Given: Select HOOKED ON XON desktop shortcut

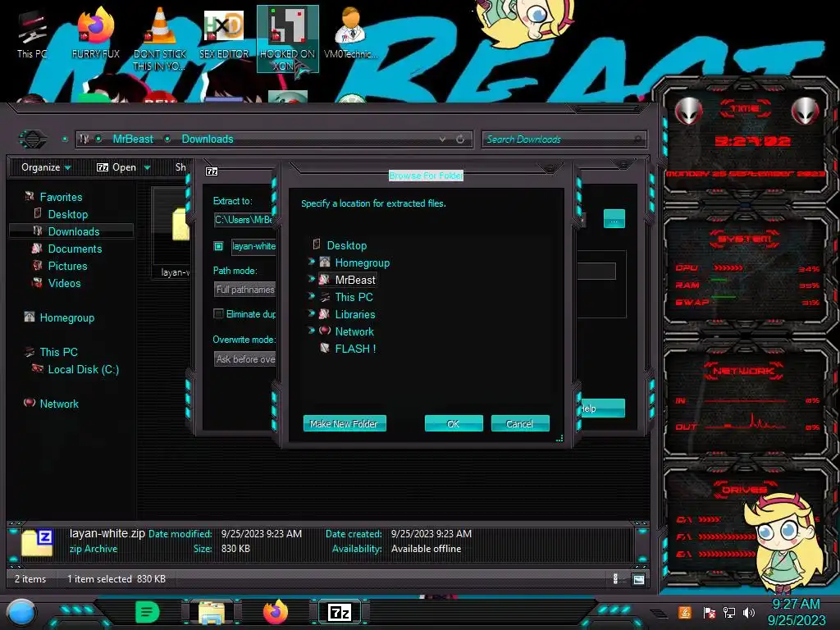Looking at the screenshot, I should tap(288, 39).
